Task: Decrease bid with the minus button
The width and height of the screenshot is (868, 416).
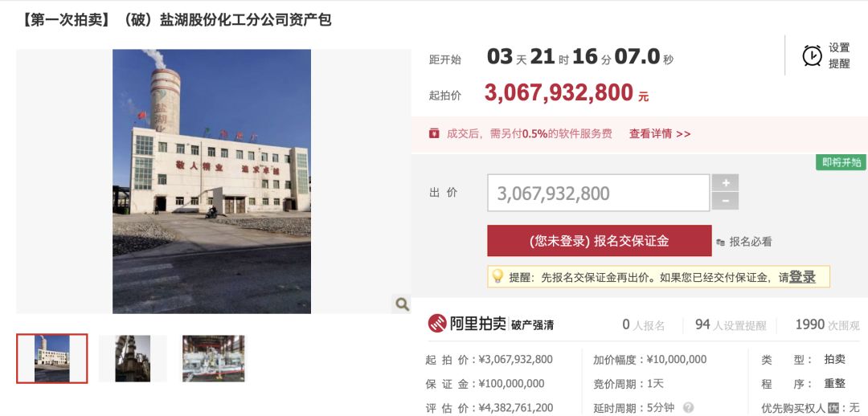Action: 725,202
